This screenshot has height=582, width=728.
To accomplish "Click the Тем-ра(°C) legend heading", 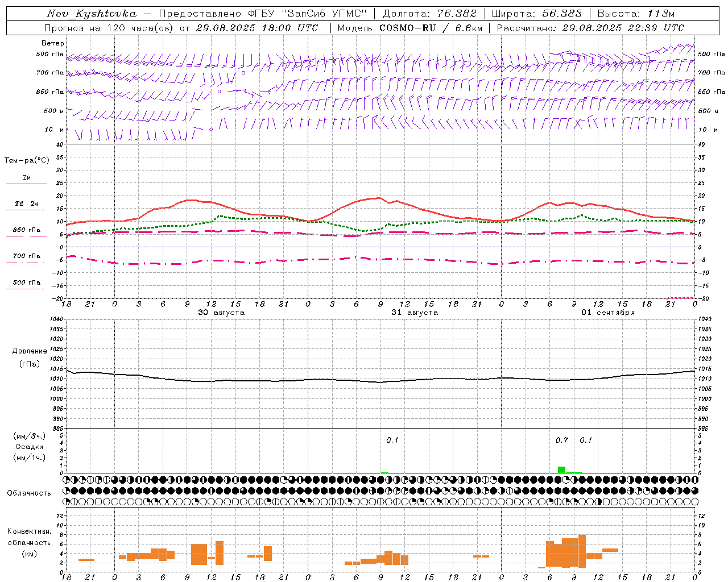I will tap(27, 161).
